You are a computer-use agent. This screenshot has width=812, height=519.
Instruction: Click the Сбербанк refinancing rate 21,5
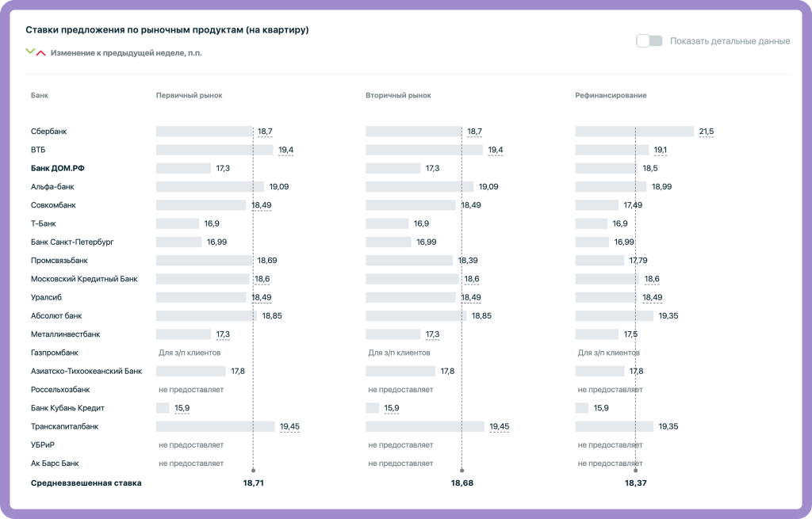(706, 132)
